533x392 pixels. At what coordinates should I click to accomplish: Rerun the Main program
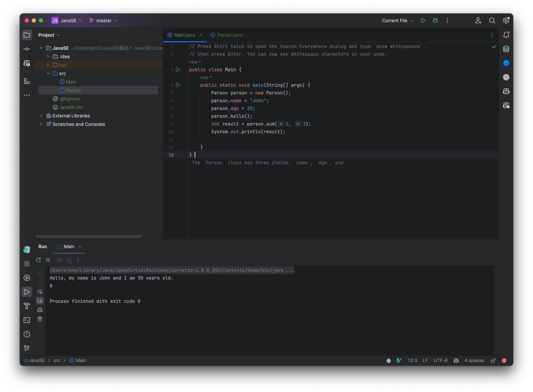[39, 260]
